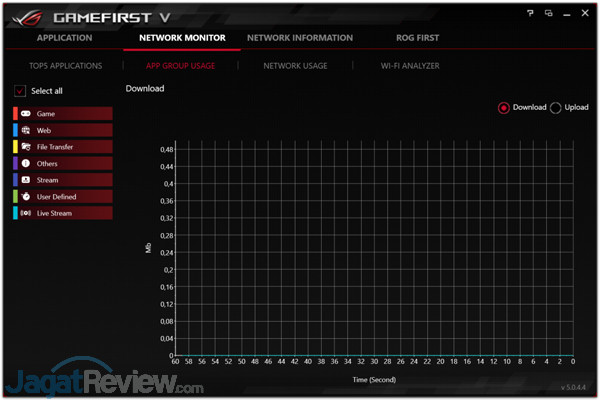Click the '60' time axis value
The width and height of the screenshot is (600, 400).
coord(175,361)
